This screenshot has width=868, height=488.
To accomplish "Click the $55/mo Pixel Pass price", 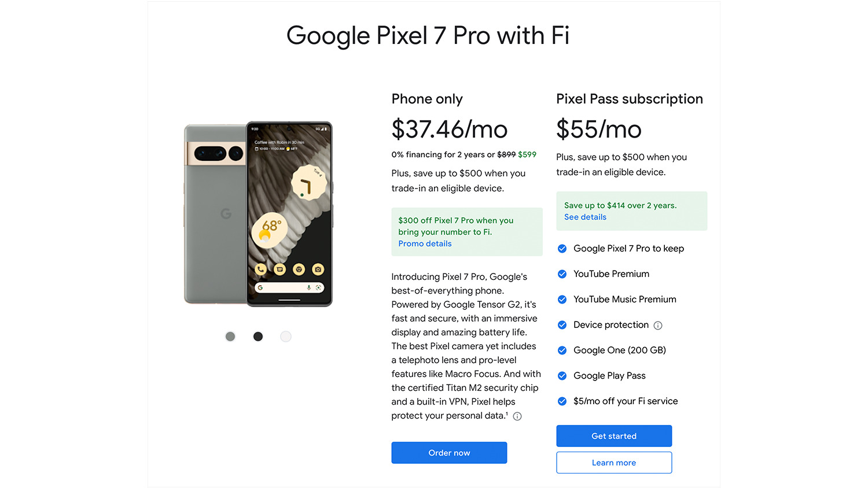I will pyautogui.click(x=599, y=130).
